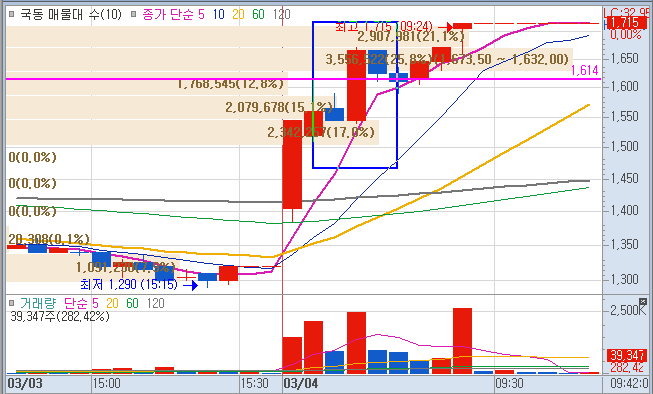This screenshot has height=394, width=653.
Task: Click the 단순 label in volume legend
Action: click(x=75, y=303)
